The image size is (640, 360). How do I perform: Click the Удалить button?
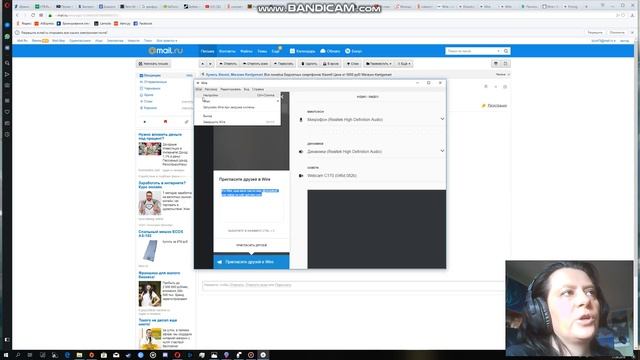coord(308,64)
